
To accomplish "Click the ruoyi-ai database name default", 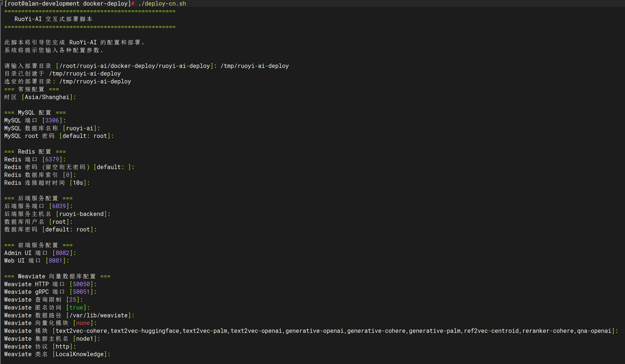I will click(x=79, y=128).
